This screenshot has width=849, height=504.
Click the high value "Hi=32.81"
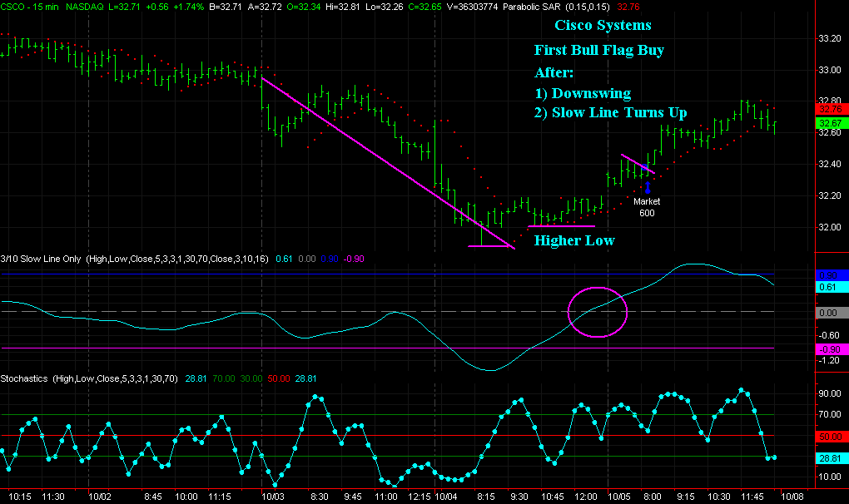[343, 7]
